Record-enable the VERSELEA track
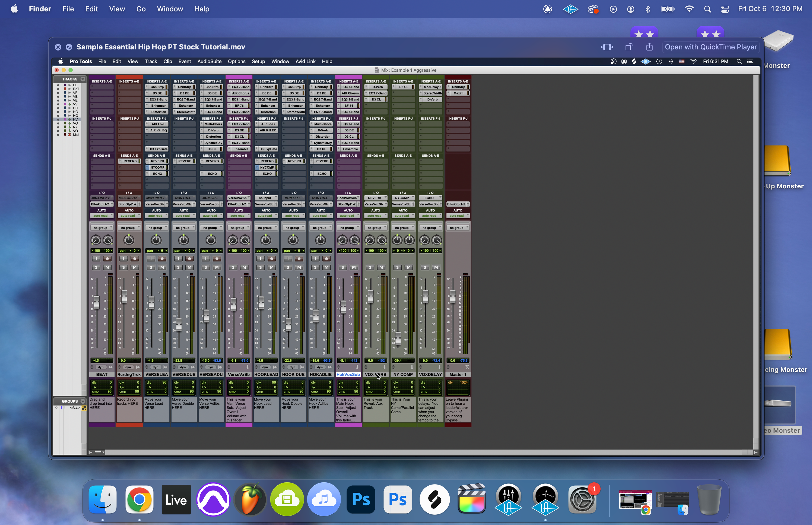 [162, 259]
